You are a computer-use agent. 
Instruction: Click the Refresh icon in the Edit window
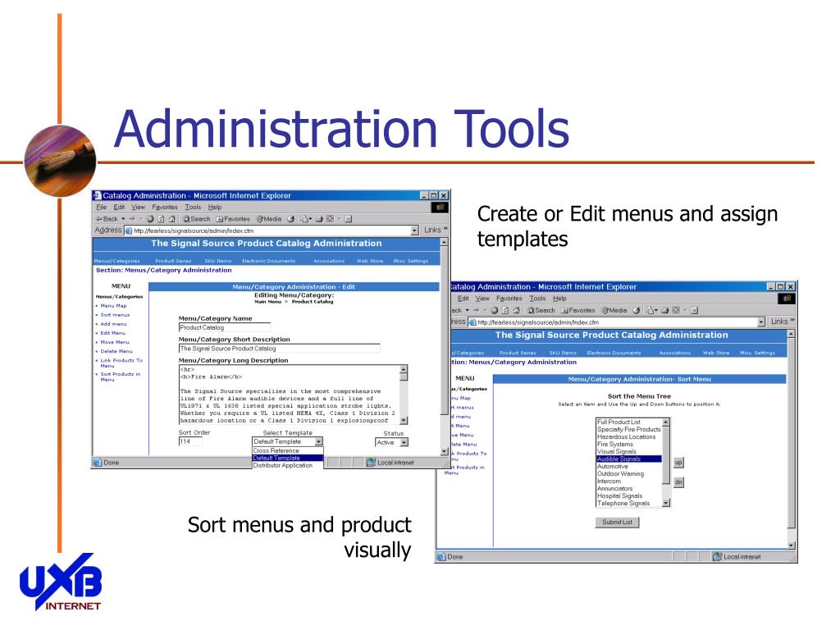coord(161,219)
